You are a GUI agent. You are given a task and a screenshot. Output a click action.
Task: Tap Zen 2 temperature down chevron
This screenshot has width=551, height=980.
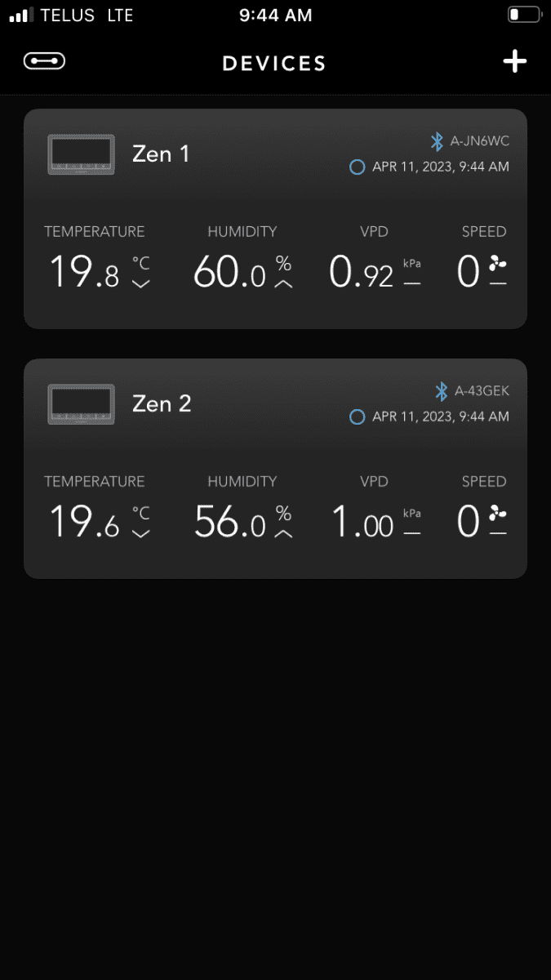(141, 533)
